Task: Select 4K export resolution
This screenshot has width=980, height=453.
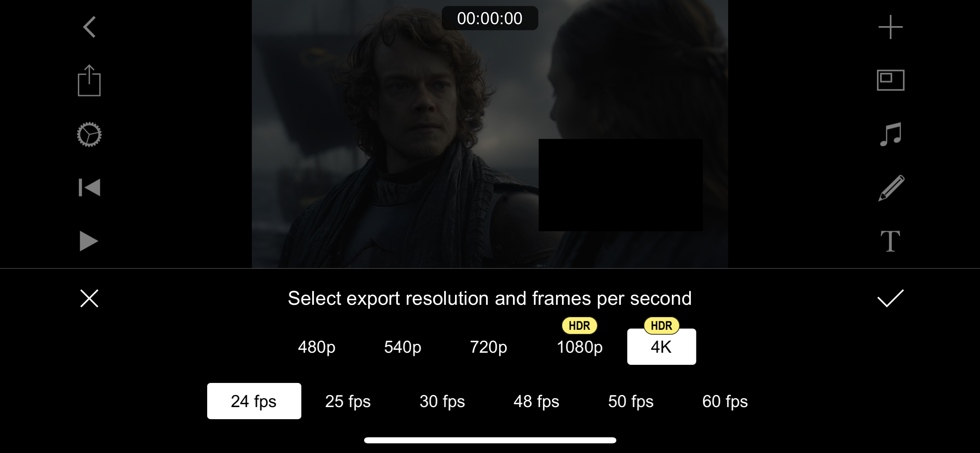Action: (661, 347)
